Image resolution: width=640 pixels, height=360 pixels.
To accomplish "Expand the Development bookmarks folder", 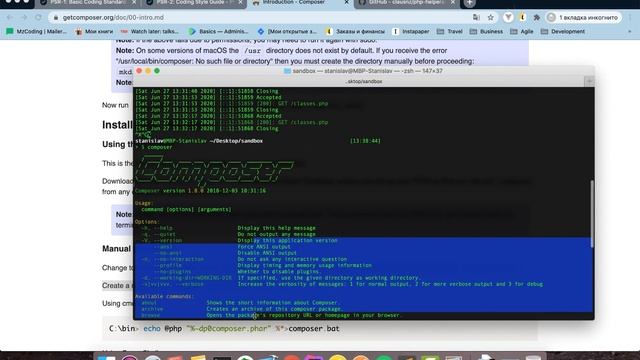I will click(563, 31).
